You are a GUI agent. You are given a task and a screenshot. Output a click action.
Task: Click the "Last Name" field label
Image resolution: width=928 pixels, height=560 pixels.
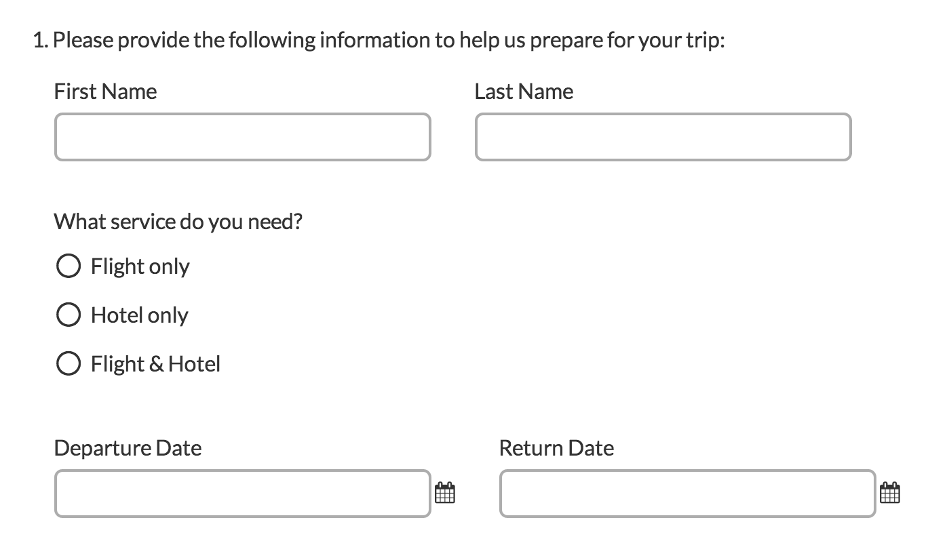coord(524,92)
